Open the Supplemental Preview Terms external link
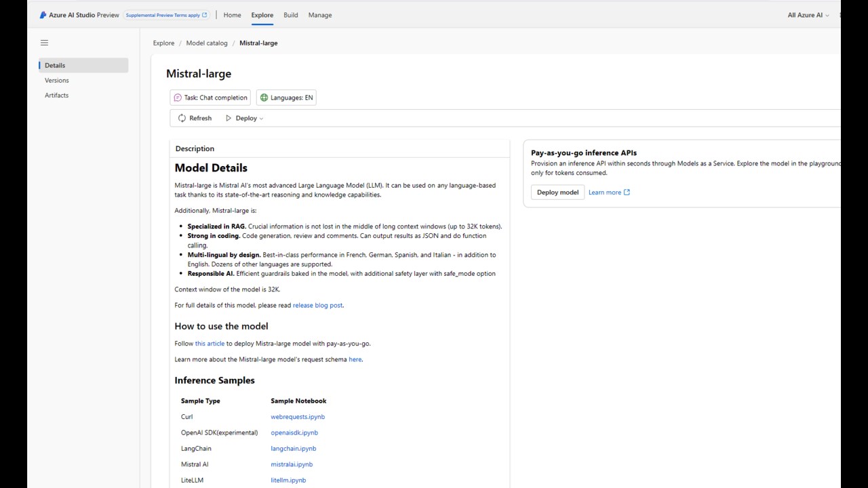Image resolution: width=868 pixels, height=488 pixels. pos(166,15)
